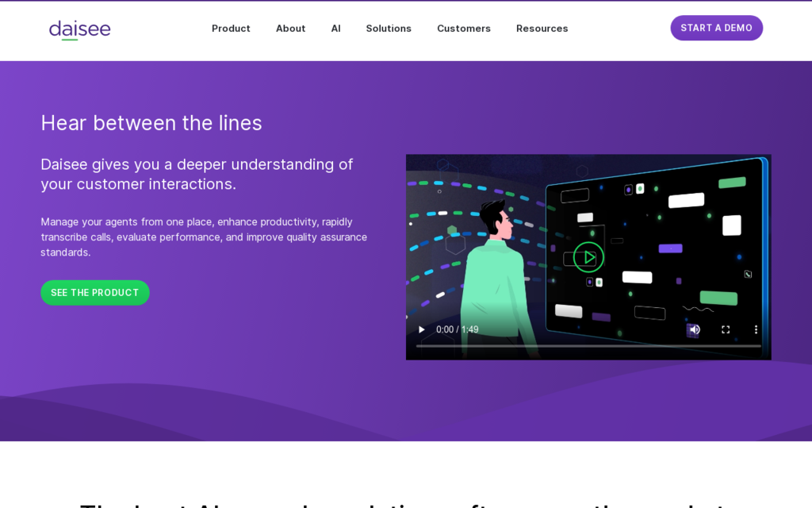Select the AI menu item
The height and width of the screenshot is (508, 812).
coord(335,29)
